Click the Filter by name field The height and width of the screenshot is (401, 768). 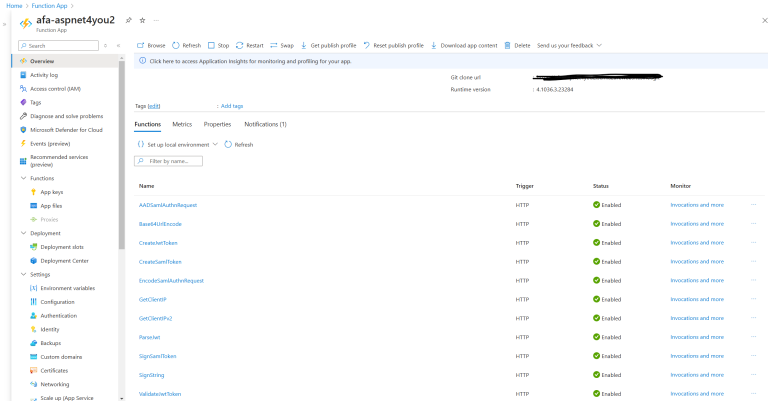point(173,161)
